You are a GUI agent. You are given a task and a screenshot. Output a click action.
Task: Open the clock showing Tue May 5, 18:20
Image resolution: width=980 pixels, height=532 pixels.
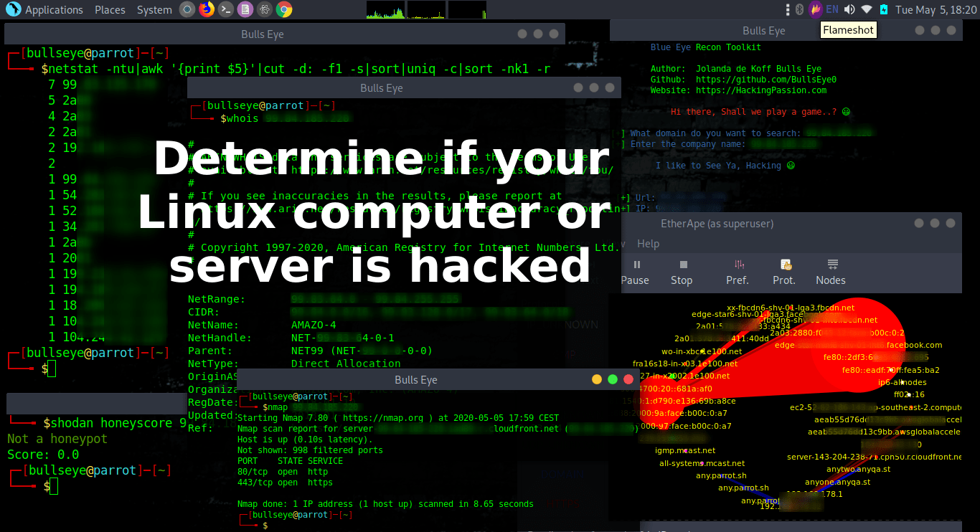click(x=936, y=10)
